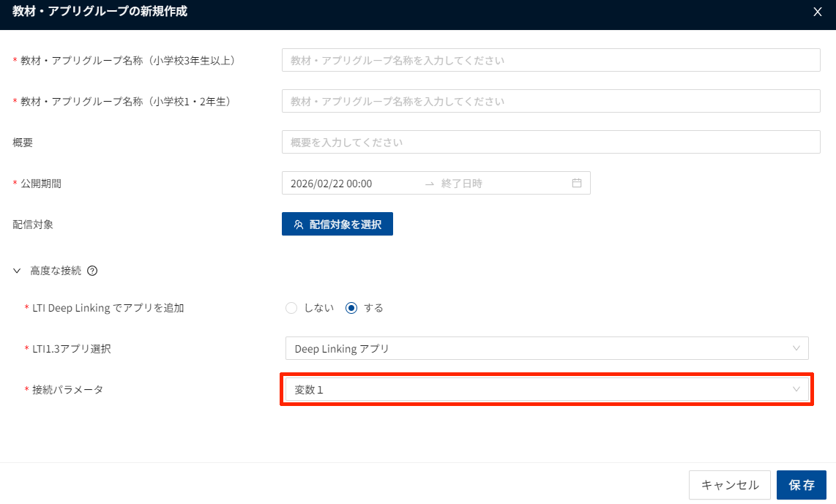Focus the 小学校3年生以上 group name field
836x504 pixels.
(x=551, y=60)
